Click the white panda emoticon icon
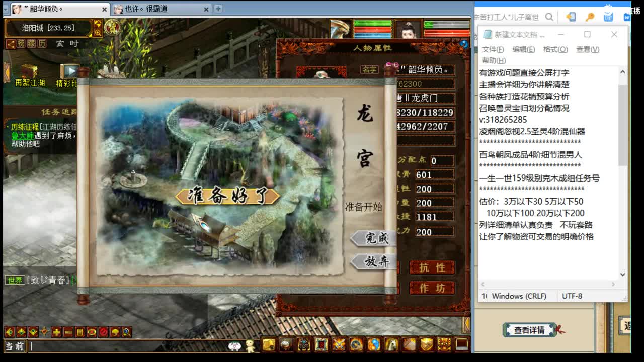644x362 pixels. pos(234,346)
